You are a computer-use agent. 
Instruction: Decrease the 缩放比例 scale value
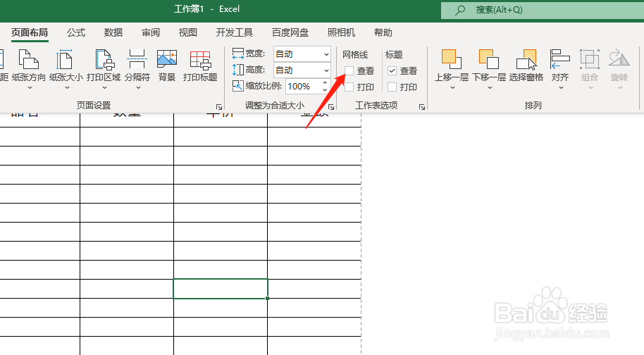pos(325,89)
